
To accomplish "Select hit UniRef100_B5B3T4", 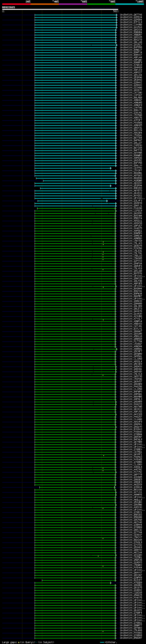I will [x=131, y=218].
